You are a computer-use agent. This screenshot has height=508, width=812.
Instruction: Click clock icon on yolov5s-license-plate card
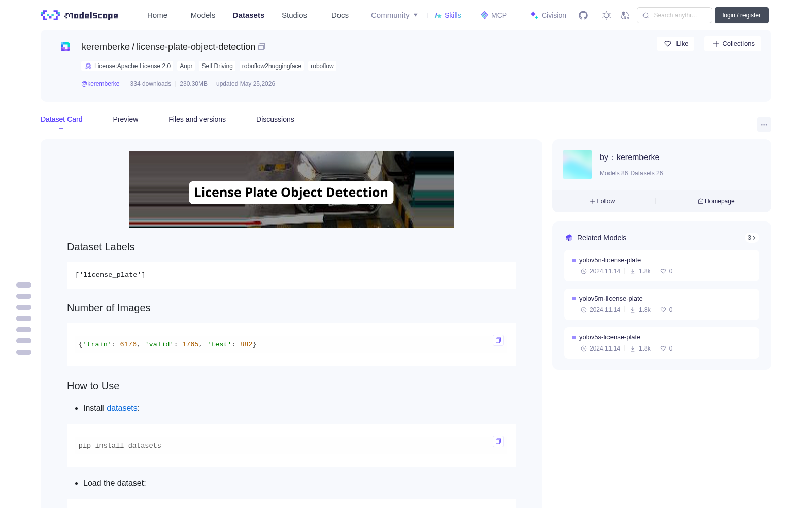pyautogui.click(x=584, y=348)
